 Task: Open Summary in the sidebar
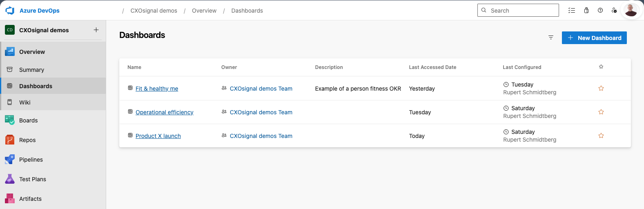(x=53, y=70)
